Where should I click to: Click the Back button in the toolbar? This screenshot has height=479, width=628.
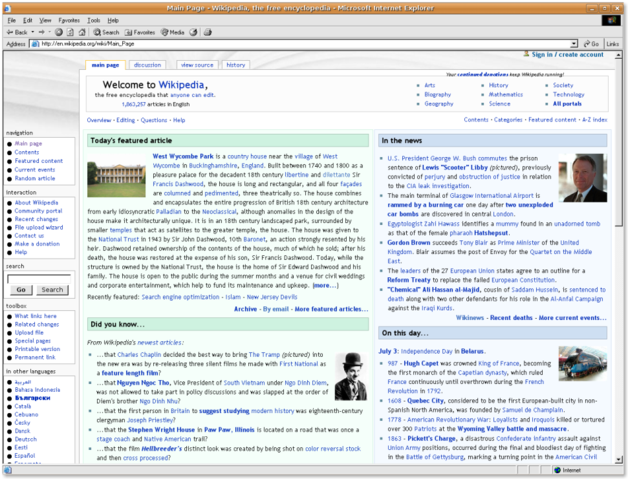point(18,32)
